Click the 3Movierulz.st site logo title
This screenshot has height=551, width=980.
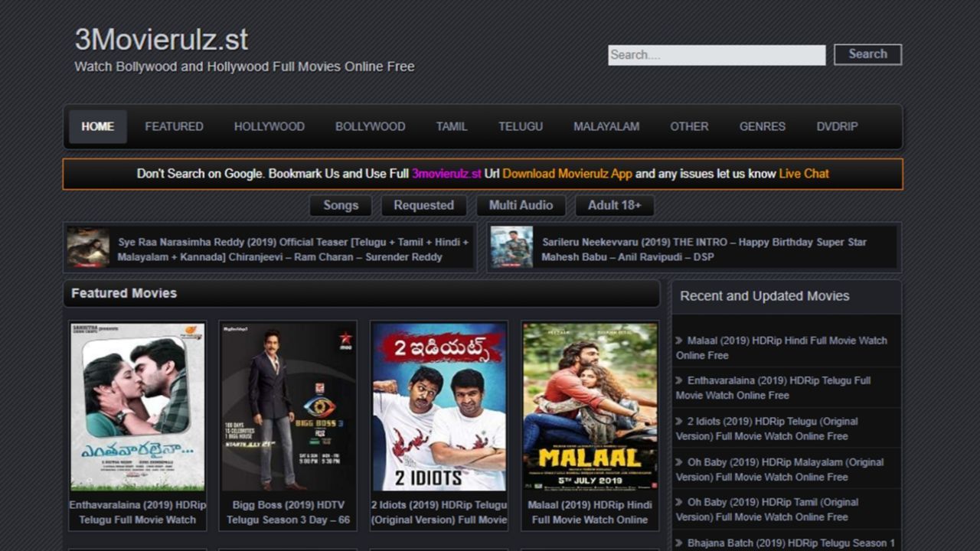[x=162, y=40]
